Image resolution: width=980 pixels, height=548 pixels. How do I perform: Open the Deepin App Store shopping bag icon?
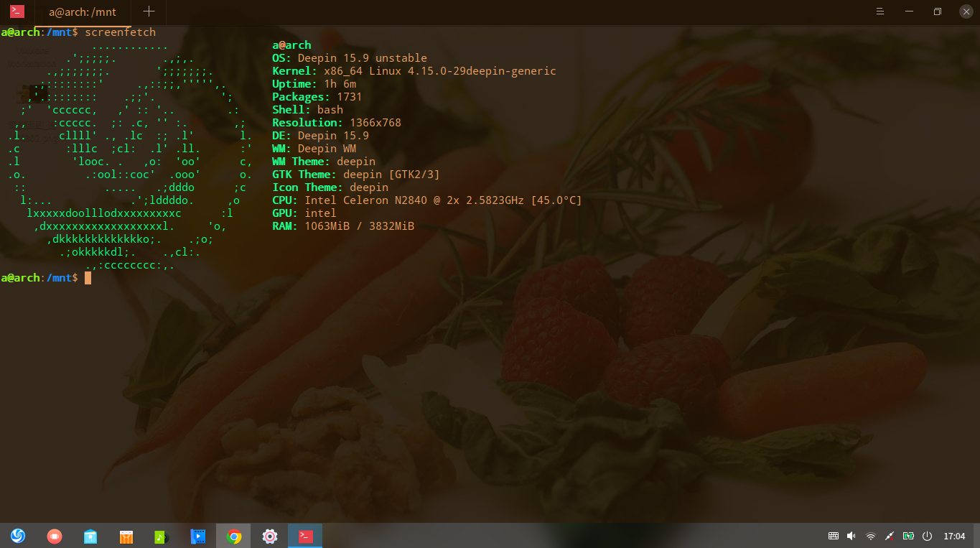126,536
